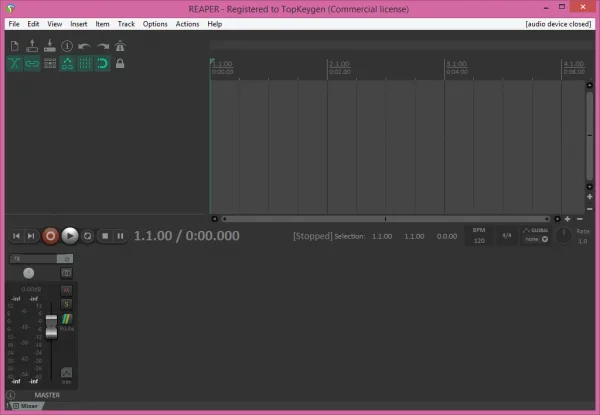Toggle snapping magnet icon
Image resolution: width=600 pixels, height=415 pixels.
click(x=102, y=63)
